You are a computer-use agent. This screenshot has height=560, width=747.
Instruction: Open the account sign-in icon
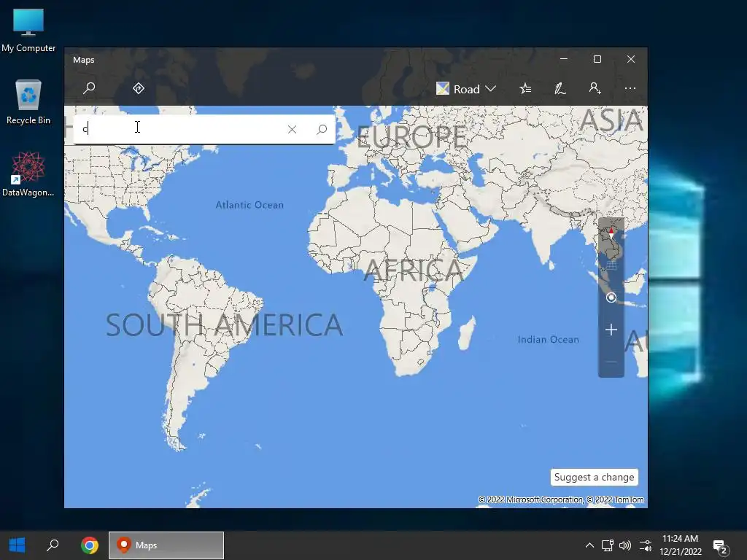pyautogui.click(x=595, y=88)
